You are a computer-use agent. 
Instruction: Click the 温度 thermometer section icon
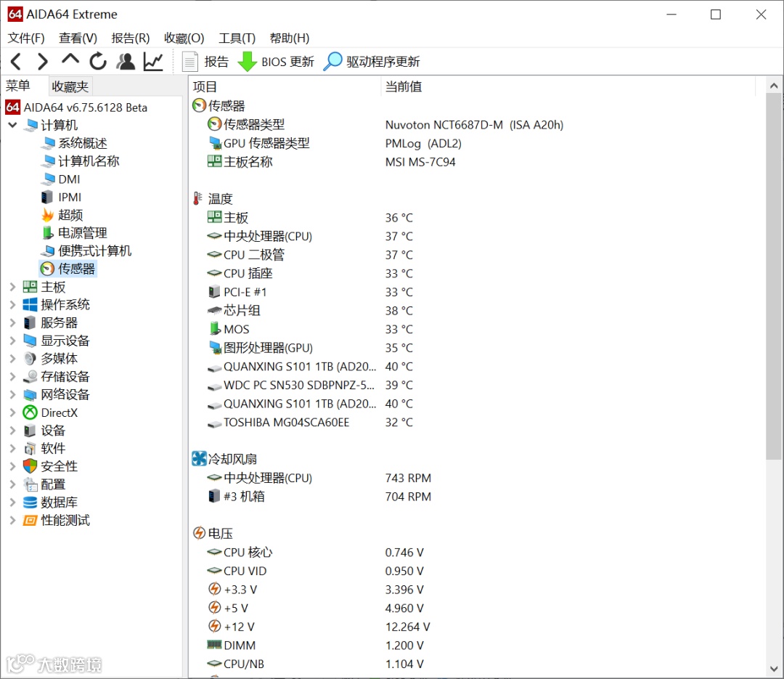(x=198, y=199)
